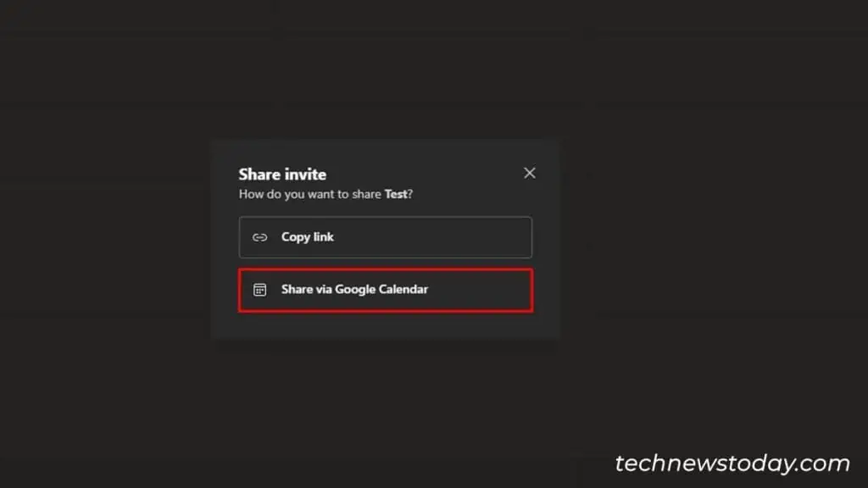The height and width of the screenshot is (488, 868).
Task: Dismiss the Share invite dialog with the X
Action: click(530, 173)
